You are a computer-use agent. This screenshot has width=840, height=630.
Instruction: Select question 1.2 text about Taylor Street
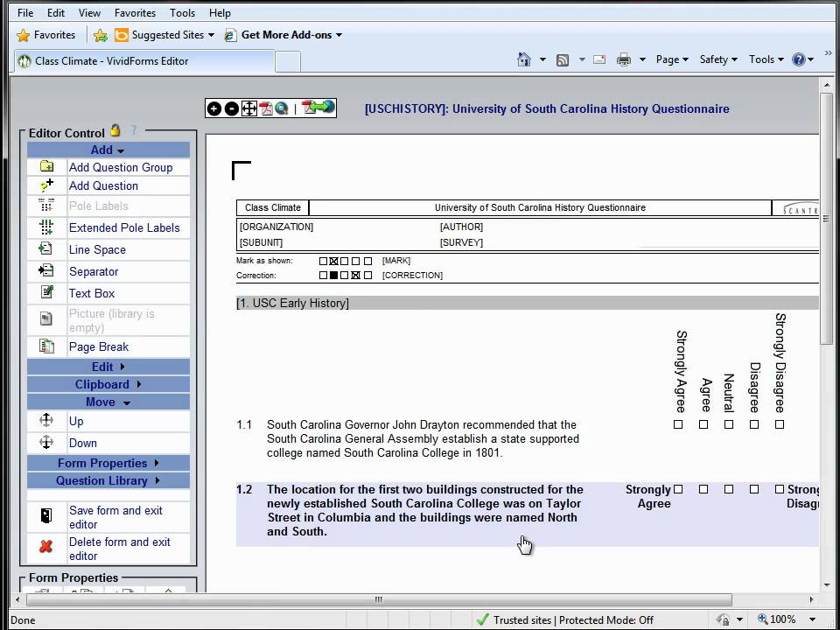click(425, 510)
